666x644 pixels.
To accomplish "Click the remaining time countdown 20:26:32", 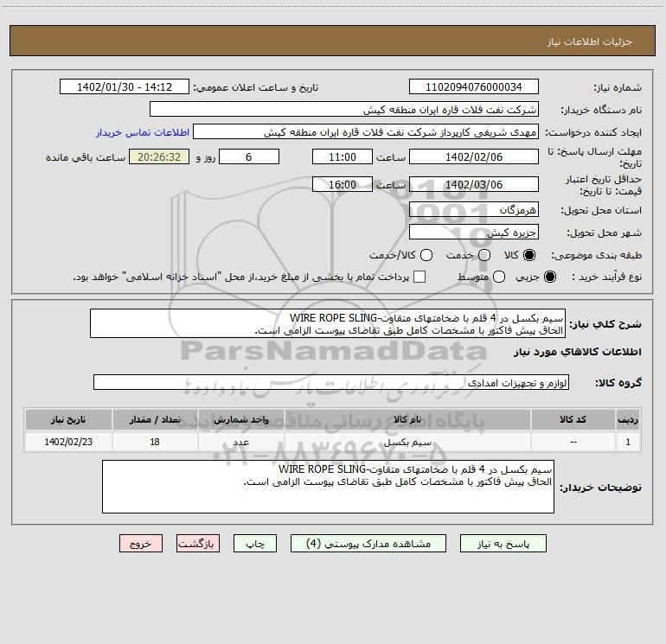I will pos(159,156).
